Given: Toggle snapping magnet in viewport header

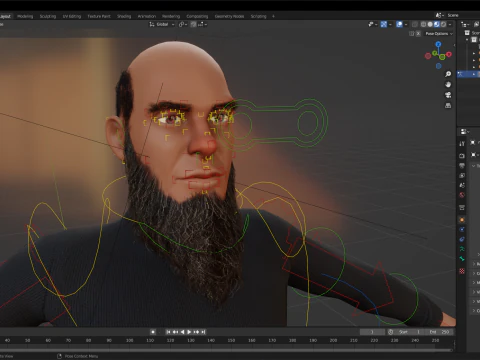Looking at the screenshot, I should [193, 24].
